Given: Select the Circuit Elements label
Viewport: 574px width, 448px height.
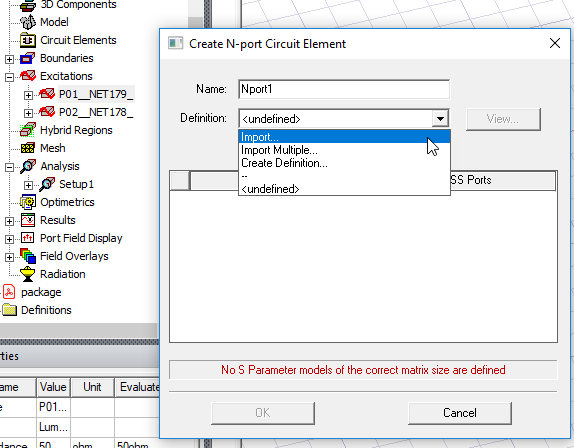Looking at the screenshot, I should click(x=78, y=40).
